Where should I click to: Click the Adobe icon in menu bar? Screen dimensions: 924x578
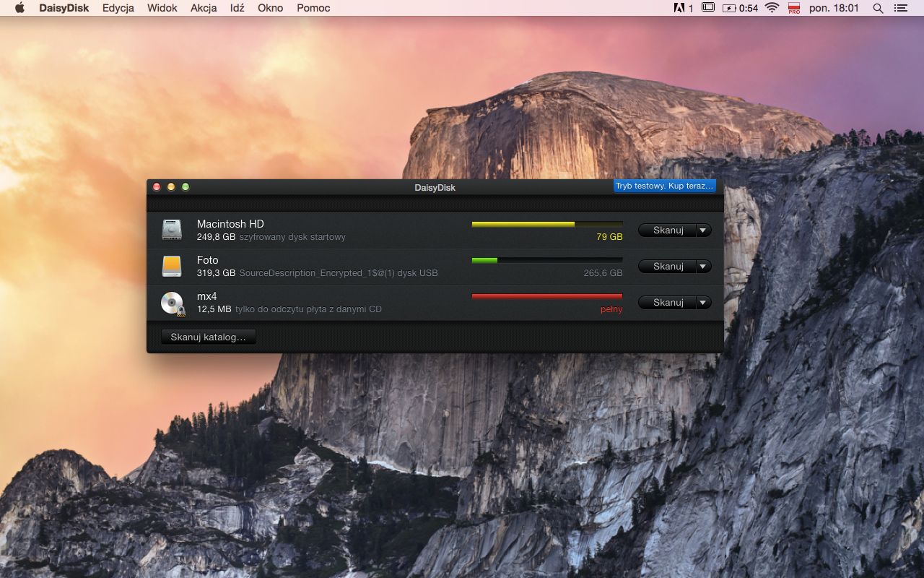pos(679,8)
